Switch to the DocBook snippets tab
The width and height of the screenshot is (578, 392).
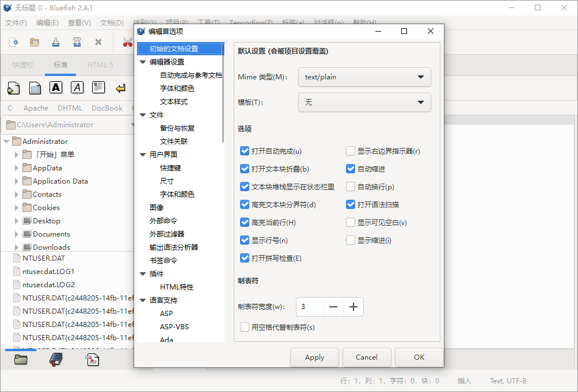pos(107,108)
